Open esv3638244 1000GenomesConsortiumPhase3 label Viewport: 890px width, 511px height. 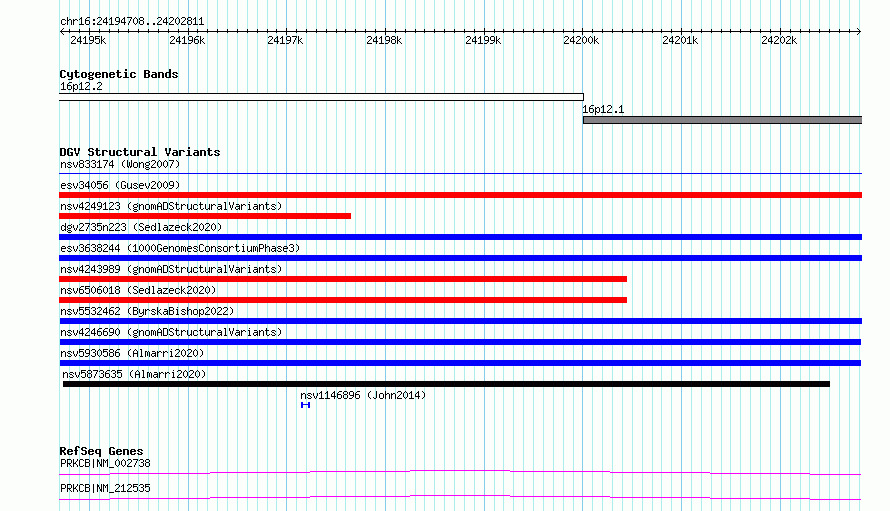(180, 249)
